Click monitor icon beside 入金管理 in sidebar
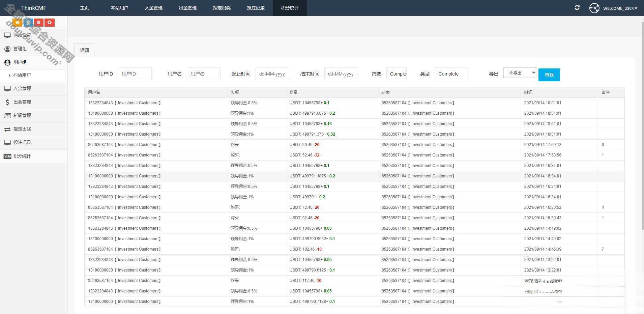The image size is (644, 314). click(7, 88)
